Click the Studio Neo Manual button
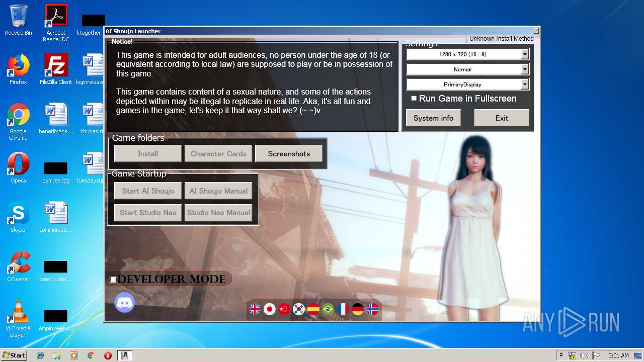This screenshot has width=644, height=362. [x=218, y=213]
